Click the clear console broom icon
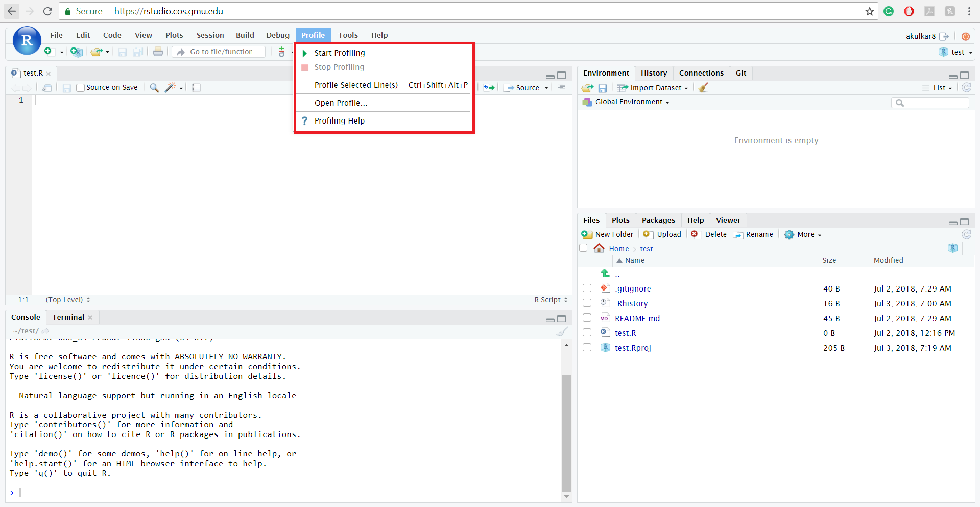Image resolution: width=980 pixels, height=507 pixels. 562,331
